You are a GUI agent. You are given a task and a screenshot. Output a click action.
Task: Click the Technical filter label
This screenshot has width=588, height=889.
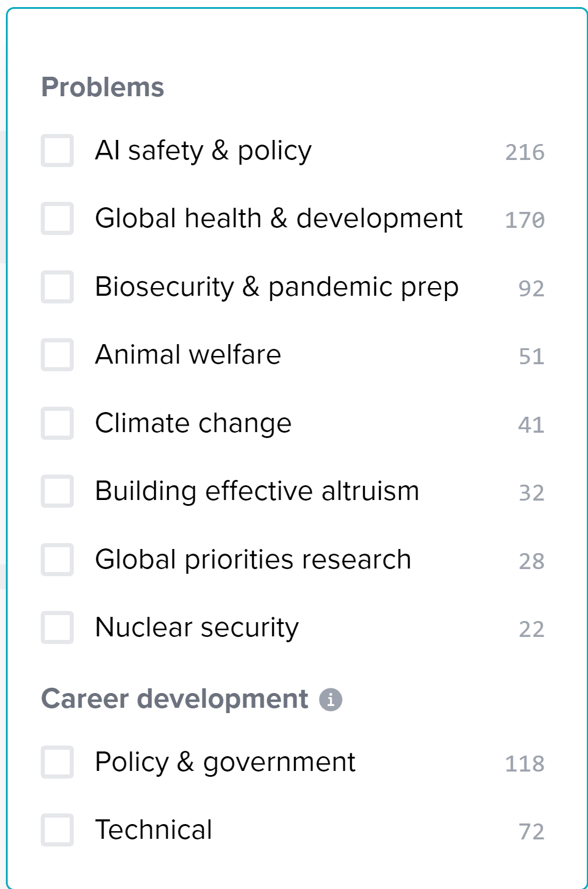pyautogui.click(x=153, y=830)
